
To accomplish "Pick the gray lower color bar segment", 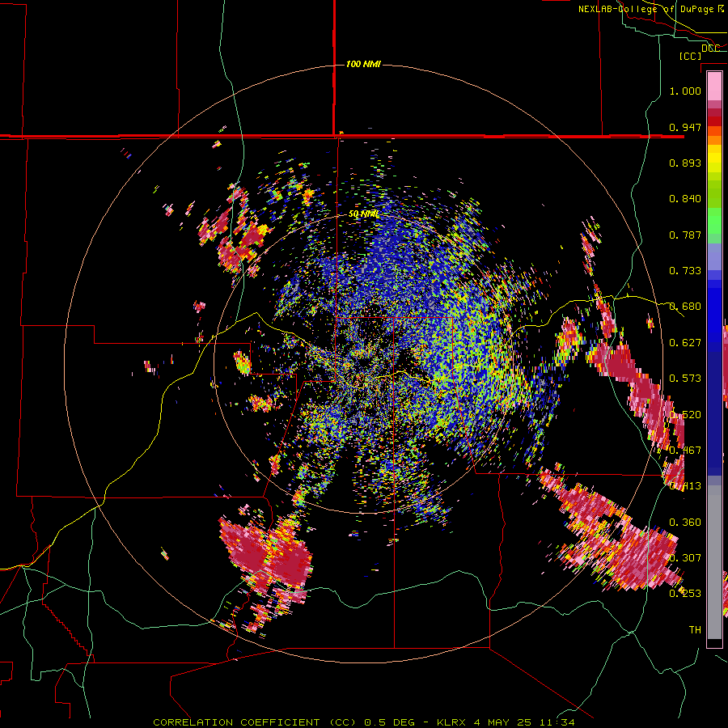I will (714, 562).
